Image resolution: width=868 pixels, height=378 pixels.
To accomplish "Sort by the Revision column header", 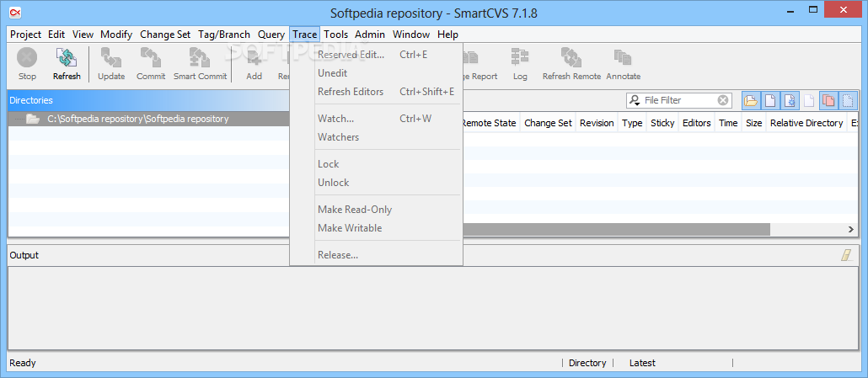I will point(597,123).
